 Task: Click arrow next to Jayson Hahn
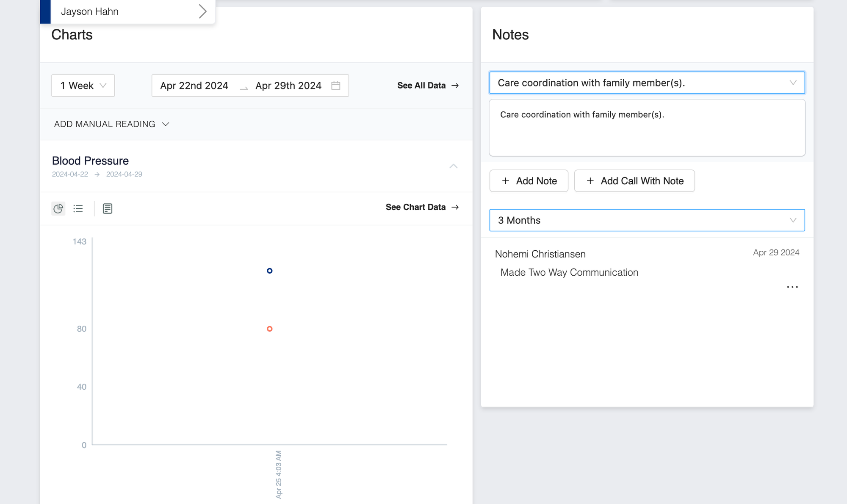pyautogui.click(x=202, y=11)
